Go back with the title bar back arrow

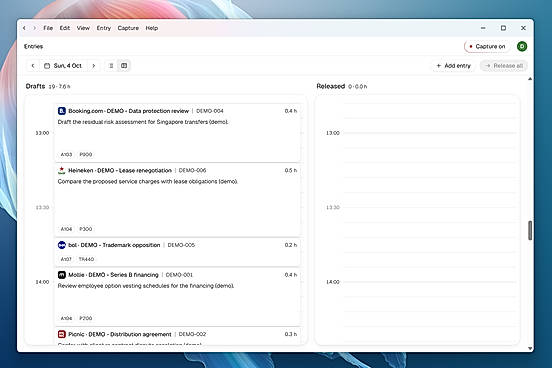24,28
